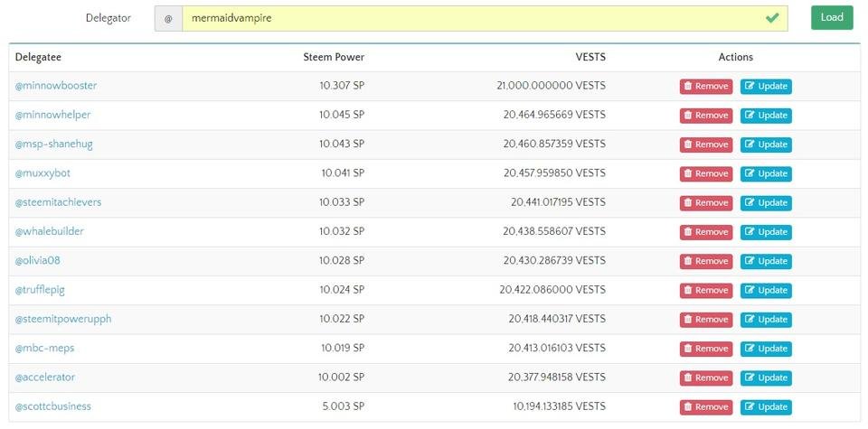Select the 10,194.133185 VESTS value
Screen dimensions: 868x429
(559, 407)
